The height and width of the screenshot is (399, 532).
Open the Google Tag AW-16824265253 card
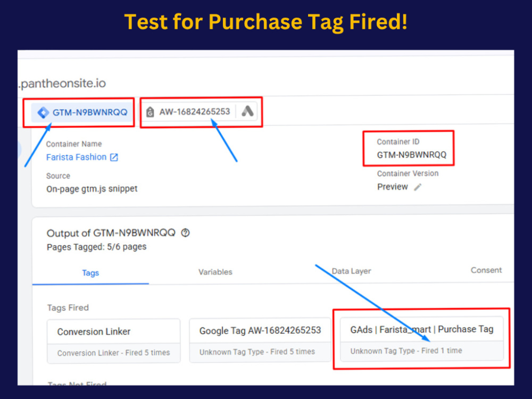point(260,340)
